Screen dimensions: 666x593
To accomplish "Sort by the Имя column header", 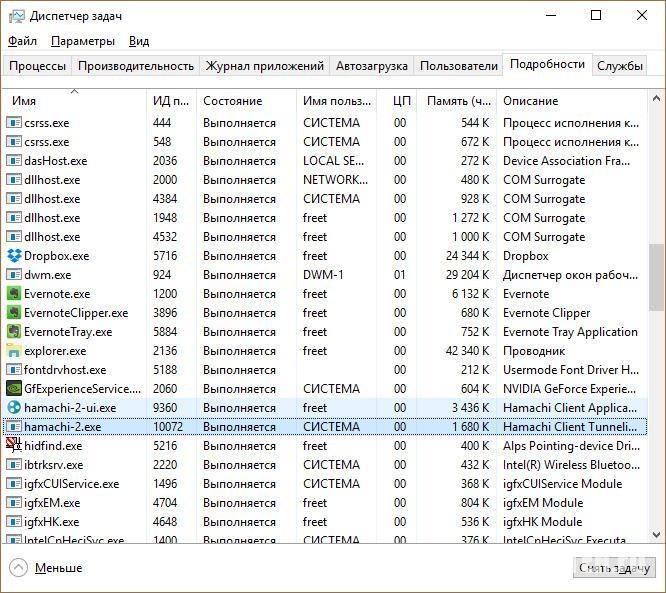I will [75, 101].
